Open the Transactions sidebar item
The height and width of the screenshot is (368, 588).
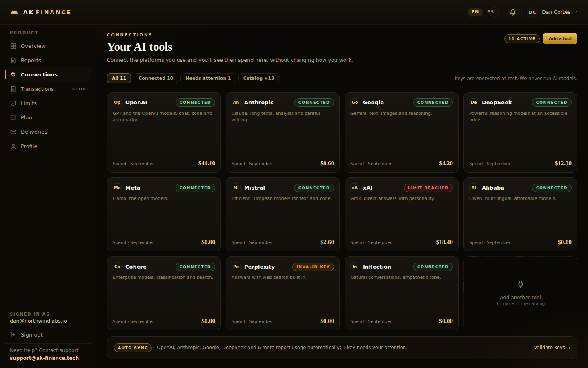coord(48,89)
